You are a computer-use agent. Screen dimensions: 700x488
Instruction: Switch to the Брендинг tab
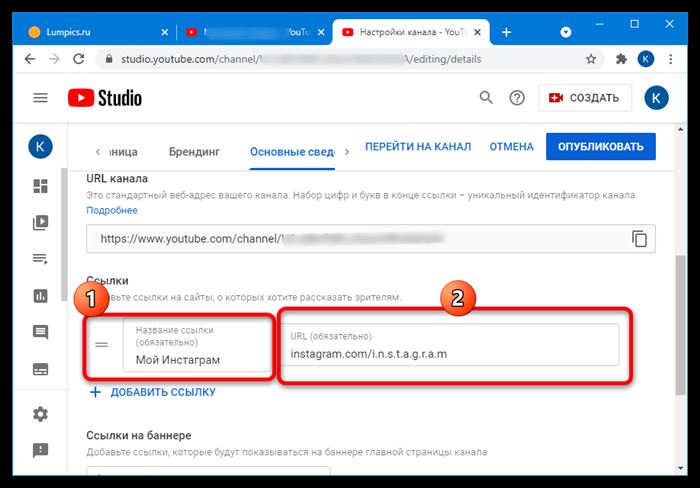tap(194, 152)
